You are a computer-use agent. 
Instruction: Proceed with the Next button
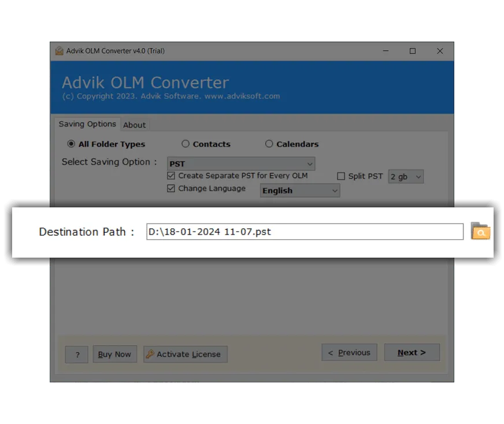coord(412,352)
